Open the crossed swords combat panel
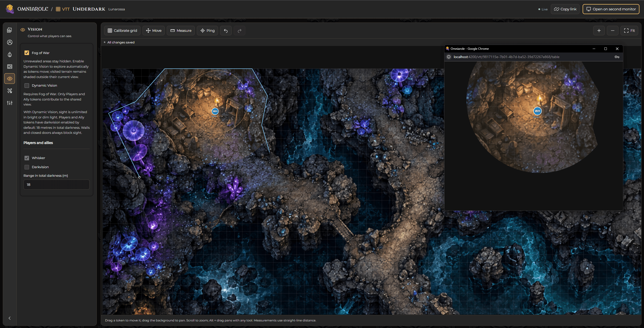This screenshot has height=328, width=644. pos(10,91)
